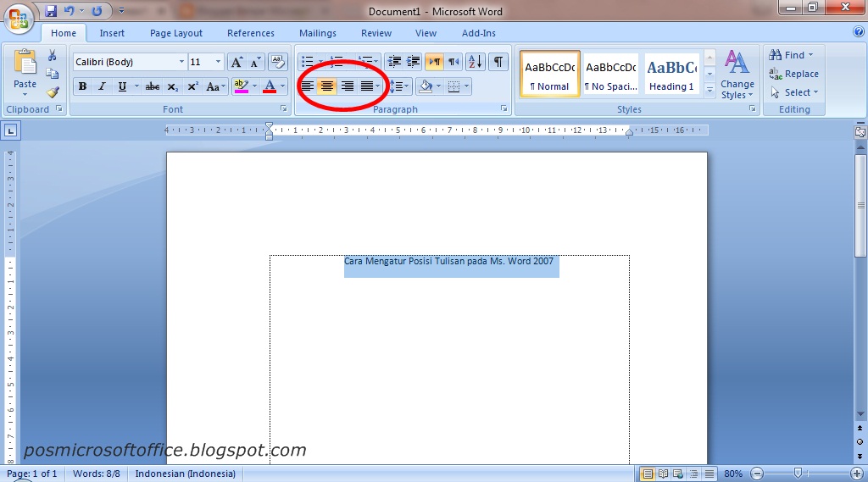
Task: Apply strikethrough to text
Action: tap(153, 86)
